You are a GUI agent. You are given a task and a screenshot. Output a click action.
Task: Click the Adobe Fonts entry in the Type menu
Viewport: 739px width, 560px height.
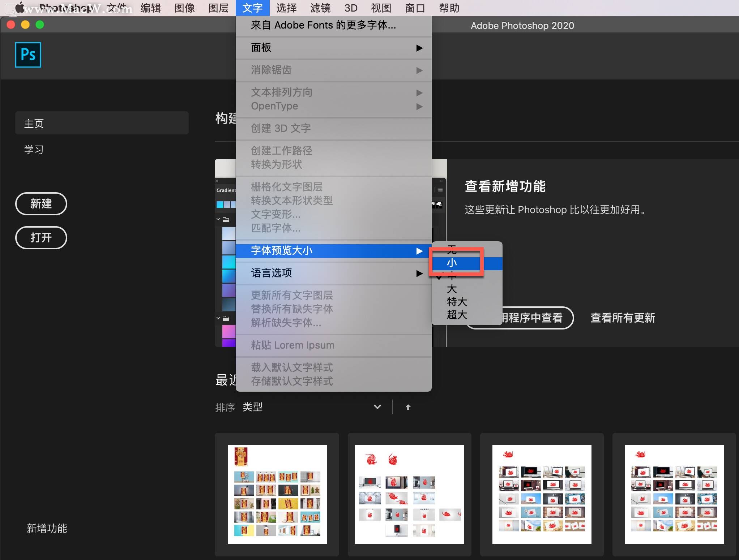(x=322, y=25)
